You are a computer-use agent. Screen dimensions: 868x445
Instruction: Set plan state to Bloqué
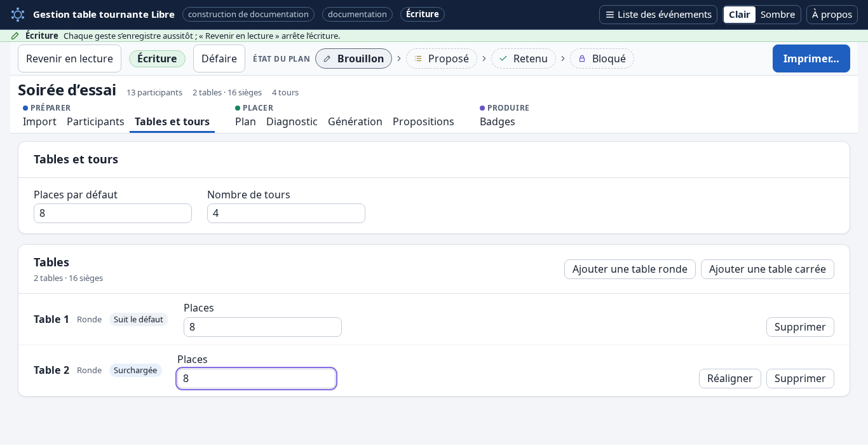click(x=602, y=58)
